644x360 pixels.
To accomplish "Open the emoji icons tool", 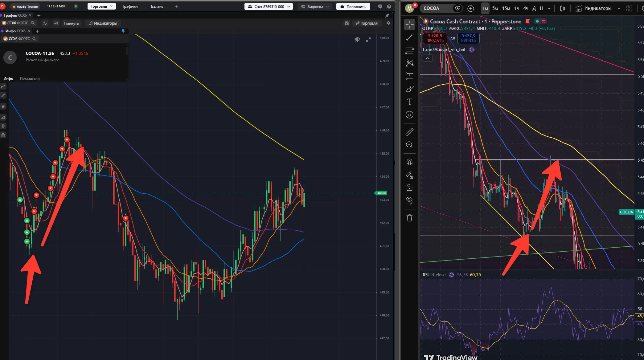I will click(409, 115).
